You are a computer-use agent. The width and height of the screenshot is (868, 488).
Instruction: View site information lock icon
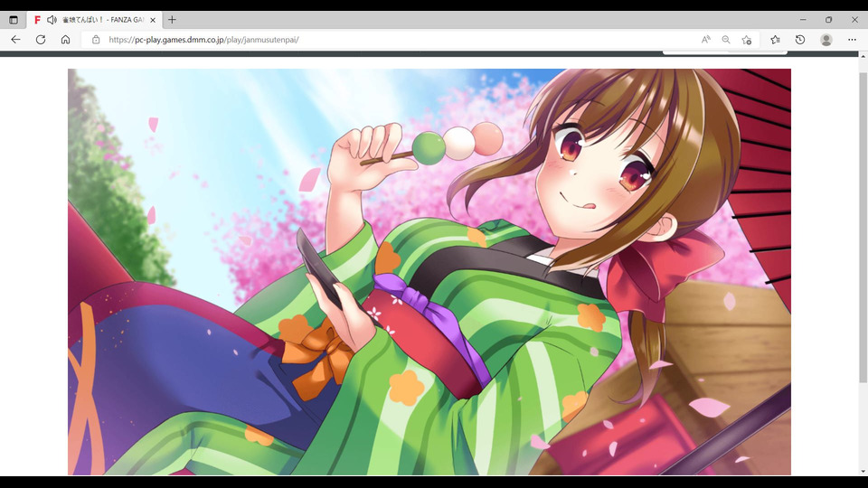pos(96,40)
